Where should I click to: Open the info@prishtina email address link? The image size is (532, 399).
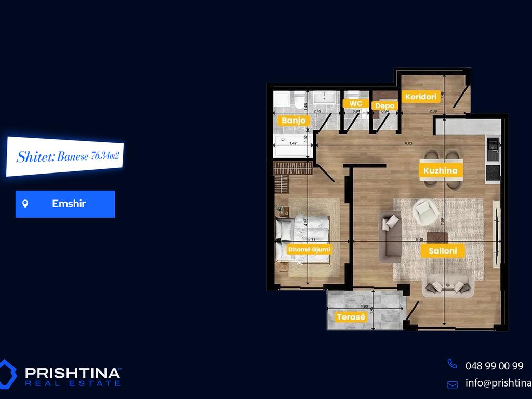[x=498, y=384]
